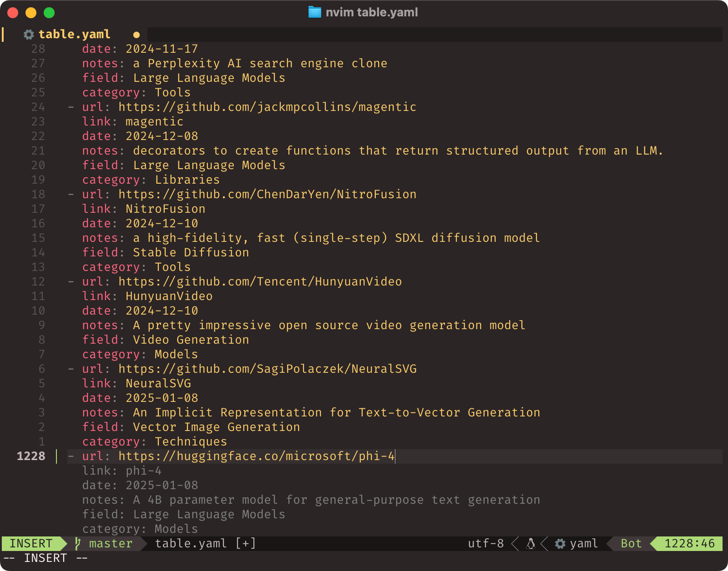Click the 1228:46 cursor position indicator
Viewport: 728px width, 571px height.
point(689,543)
